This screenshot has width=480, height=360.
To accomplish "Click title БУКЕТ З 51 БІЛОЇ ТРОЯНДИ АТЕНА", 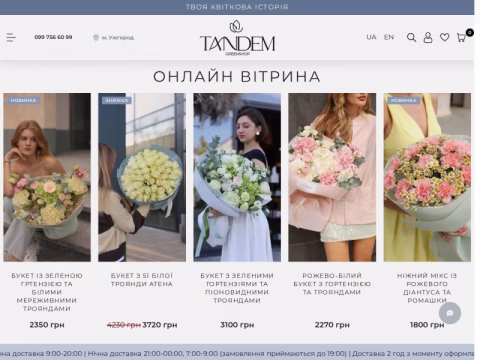I will pyautogui.click(x=142, y=280).
